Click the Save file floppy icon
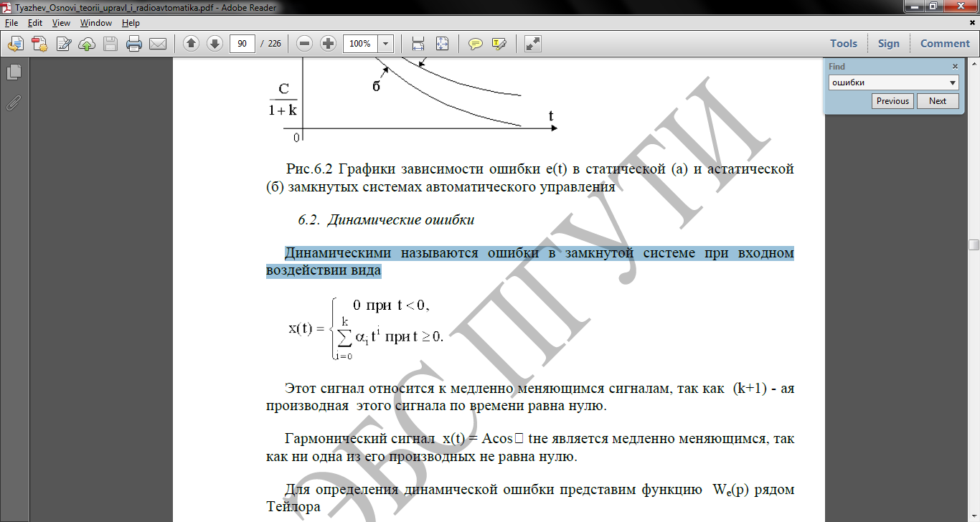This screenshot has height=522, width=980. click(110, 44)
